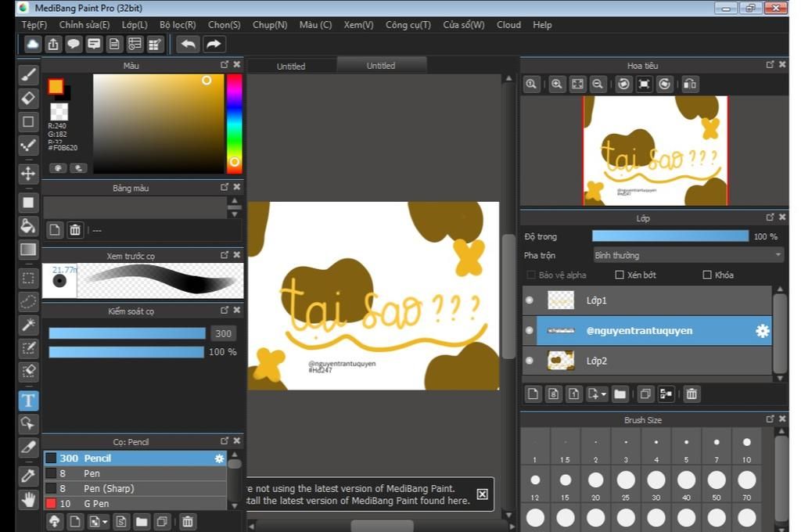Select the G Pen brush
The image size is (801, 532).
pos(135,503)
